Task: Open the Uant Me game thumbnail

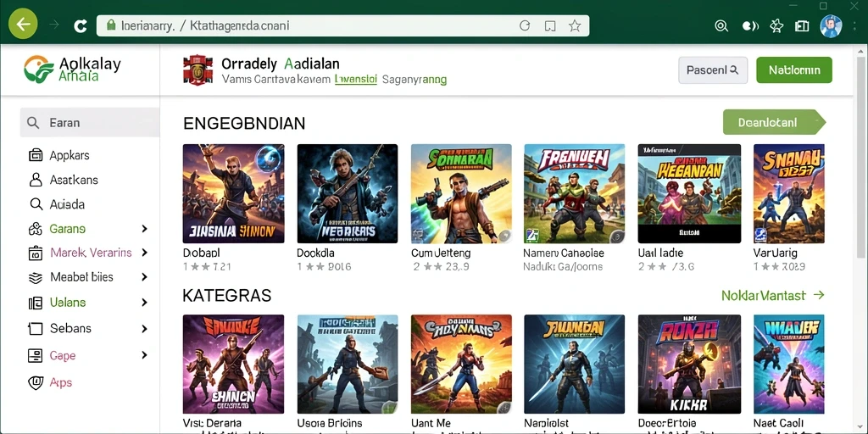Action: (x=461, y=364)
